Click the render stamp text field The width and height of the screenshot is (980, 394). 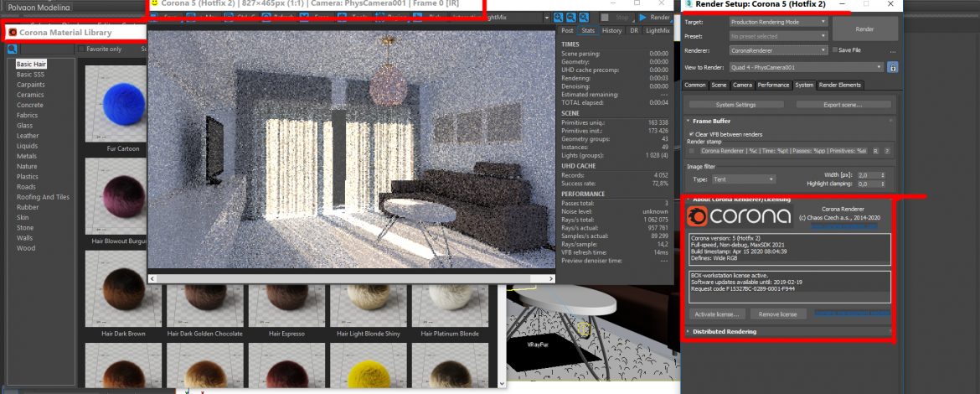[783, 151]
